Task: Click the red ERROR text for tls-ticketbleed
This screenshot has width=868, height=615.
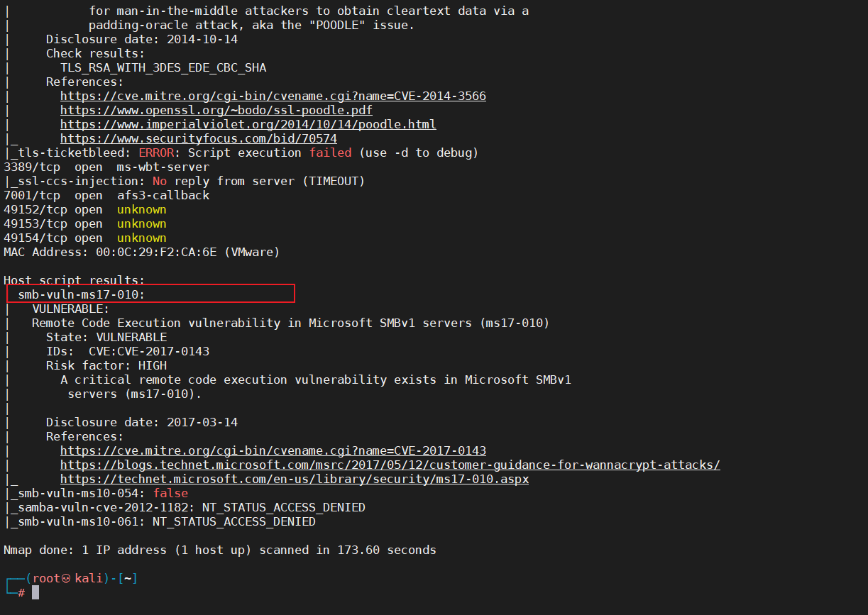Action: point(160,153)
